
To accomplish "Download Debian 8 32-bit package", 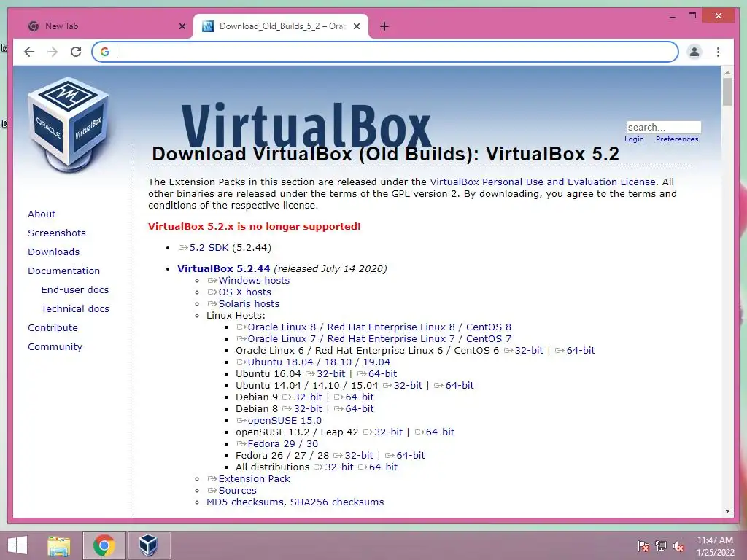I will tap(303, 408).
